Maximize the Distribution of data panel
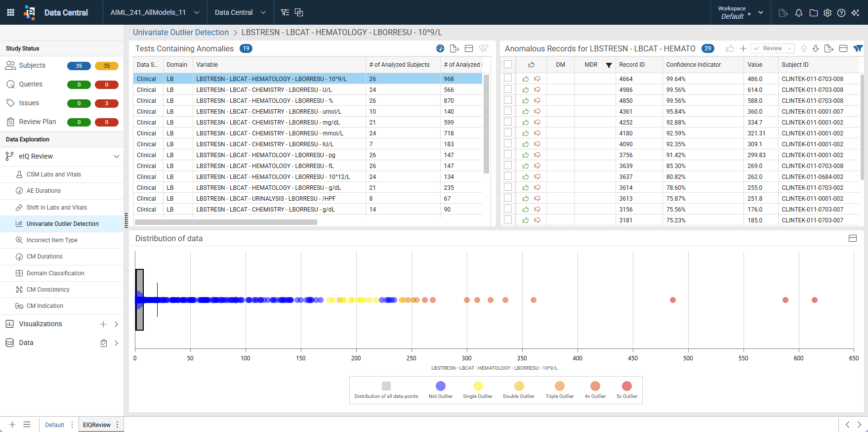The width and height of the screenshot is (868, 432). click(853, 238)
